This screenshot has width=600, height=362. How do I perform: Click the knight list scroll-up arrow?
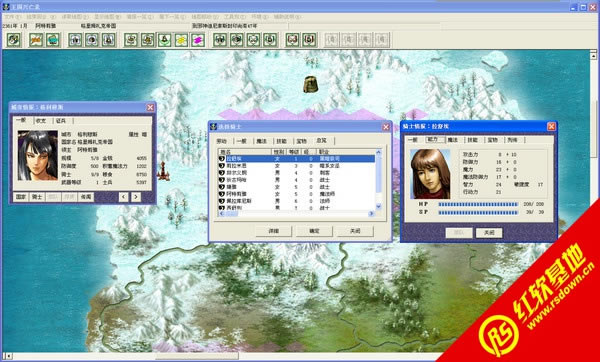point(379,152)
